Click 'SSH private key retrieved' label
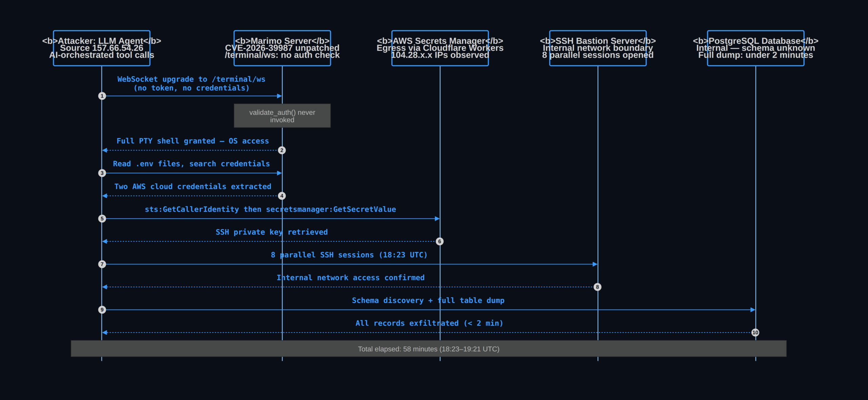 pos(272,232)
